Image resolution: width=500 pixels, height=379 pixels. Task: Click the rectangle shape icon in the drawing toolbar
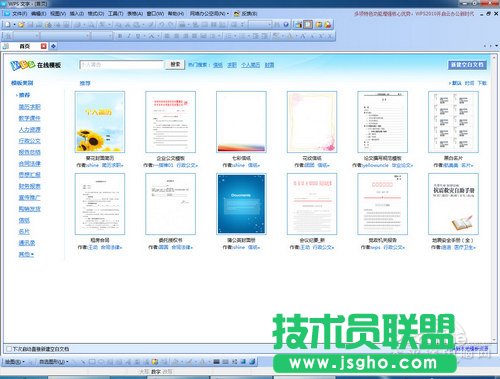[x=92, y=362]
